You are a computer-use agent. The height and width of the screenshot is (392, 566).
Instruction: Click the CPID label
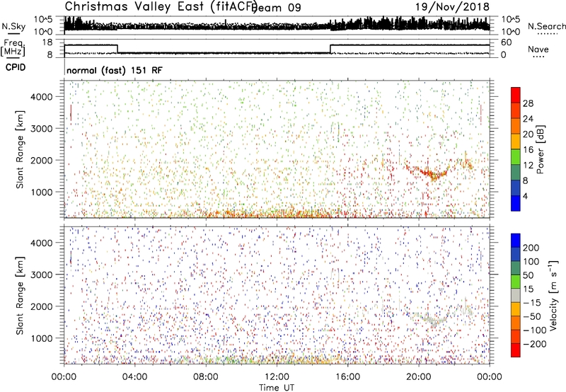[16, 67]
